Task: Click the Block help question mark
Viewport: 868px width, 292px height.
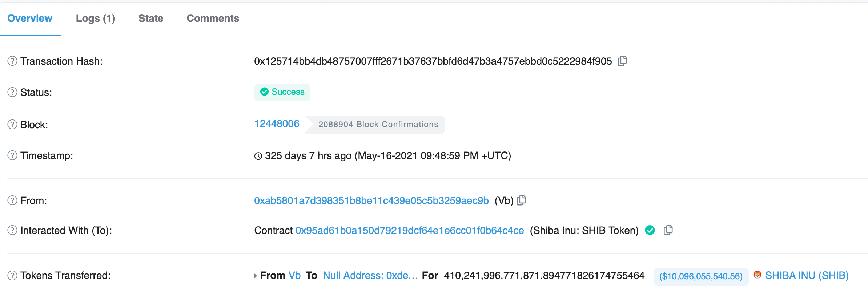Action: pyautogui.click(x=12, y=125)
